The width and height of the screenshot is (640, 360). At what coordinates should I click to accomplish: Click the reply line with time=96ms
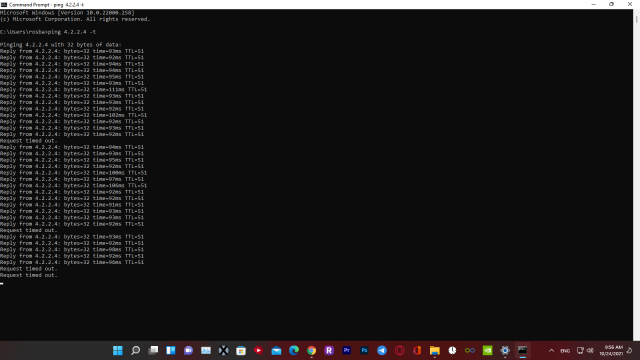coord(72,262)
